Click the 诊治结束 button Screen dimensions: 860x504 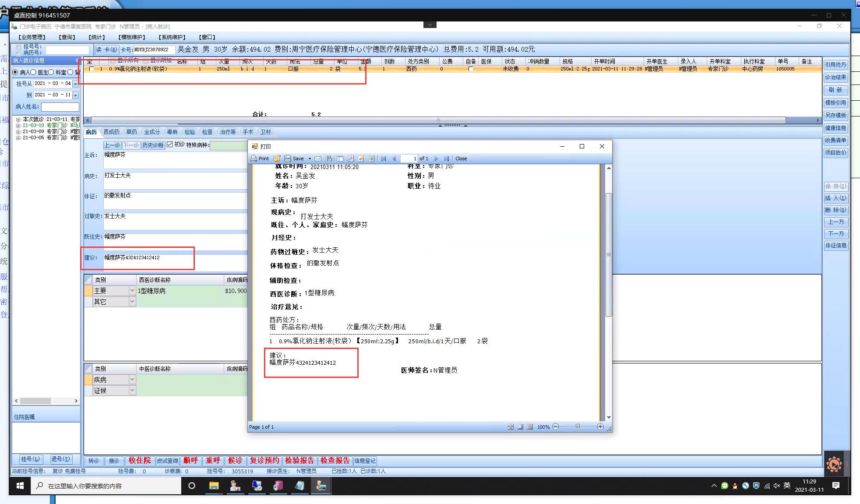[x=835, y=78]
